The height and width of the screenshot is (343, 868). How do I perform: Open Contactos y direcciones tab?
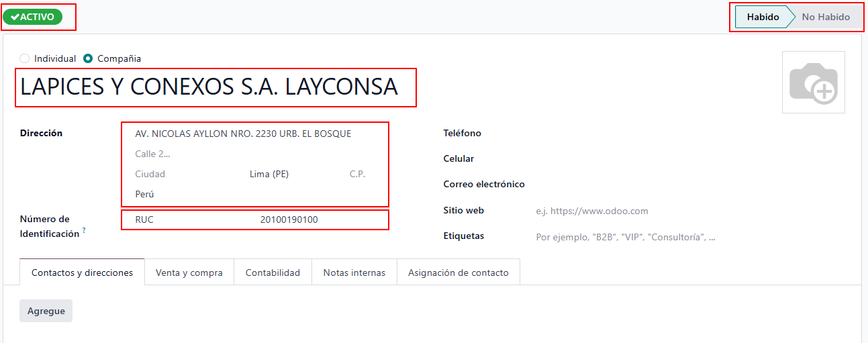tap(82, 273)
